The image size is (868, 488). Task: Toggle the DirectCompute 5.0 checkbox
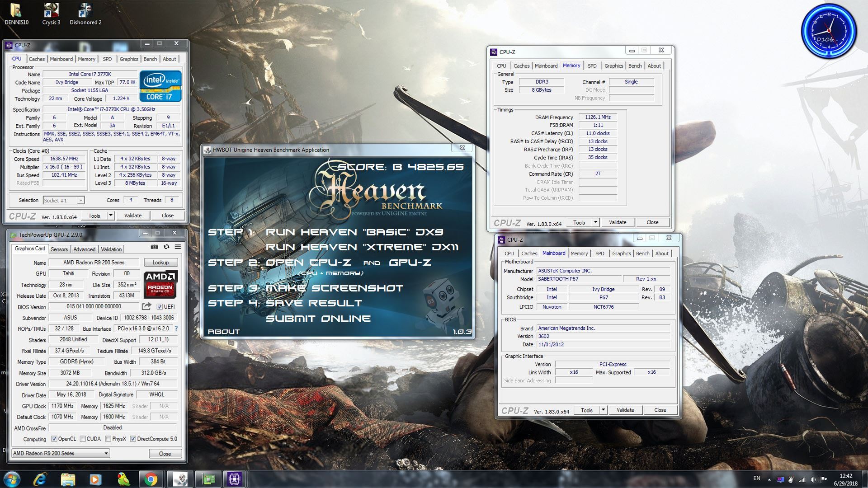pos(133,439)
